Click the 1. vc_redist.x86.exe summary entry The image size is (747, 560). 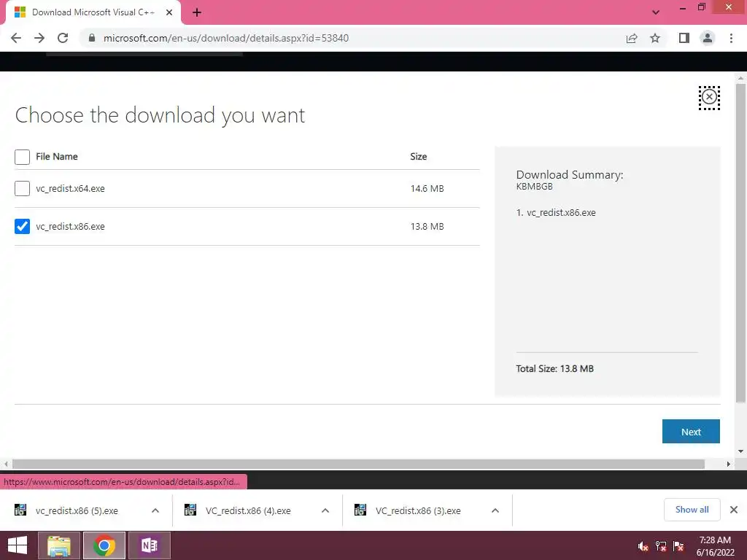pyautogui.click(x=556, y=213)
